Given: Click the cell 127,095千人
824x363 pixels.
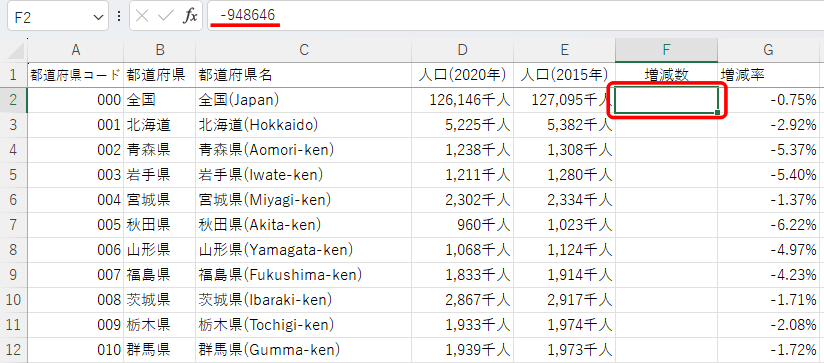Looking at the screenshot, I should point(564,100).
